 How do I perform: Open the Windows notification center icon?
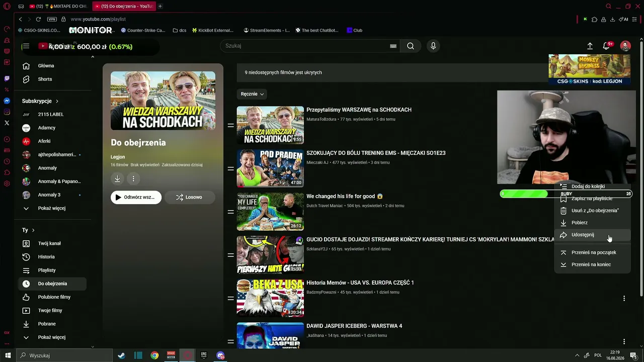point(633,355)
